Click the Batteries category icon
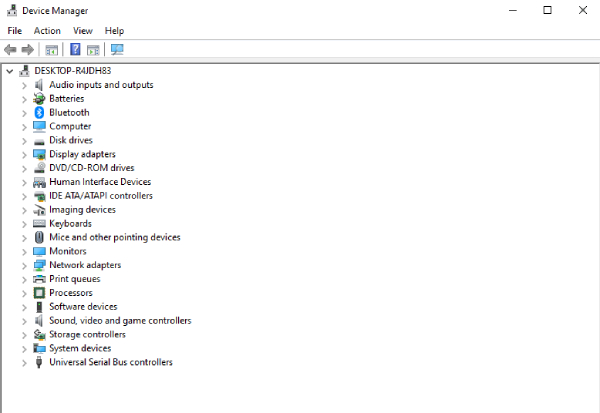 click(39, 99)
